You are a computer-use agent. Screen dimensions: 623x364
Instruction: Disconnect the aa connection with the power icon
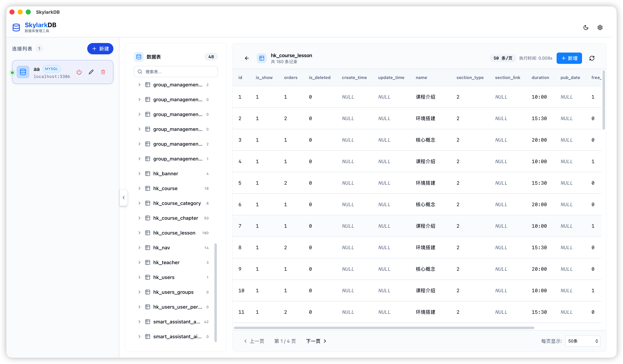(x=79, y=72)
